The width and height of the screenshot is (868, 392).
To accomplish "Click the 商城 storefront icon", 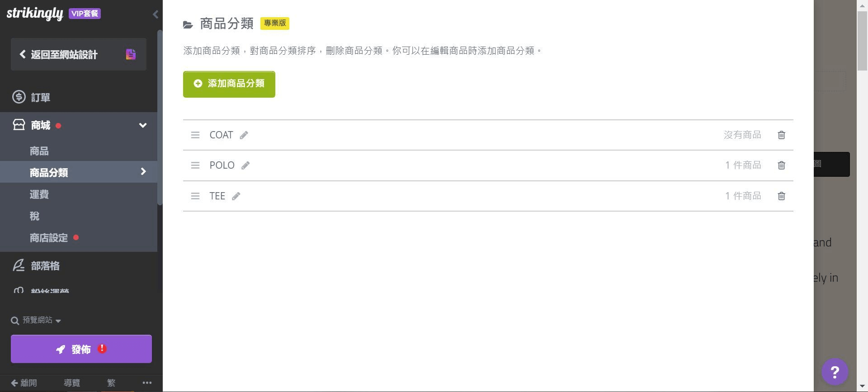I will [19, 125].
